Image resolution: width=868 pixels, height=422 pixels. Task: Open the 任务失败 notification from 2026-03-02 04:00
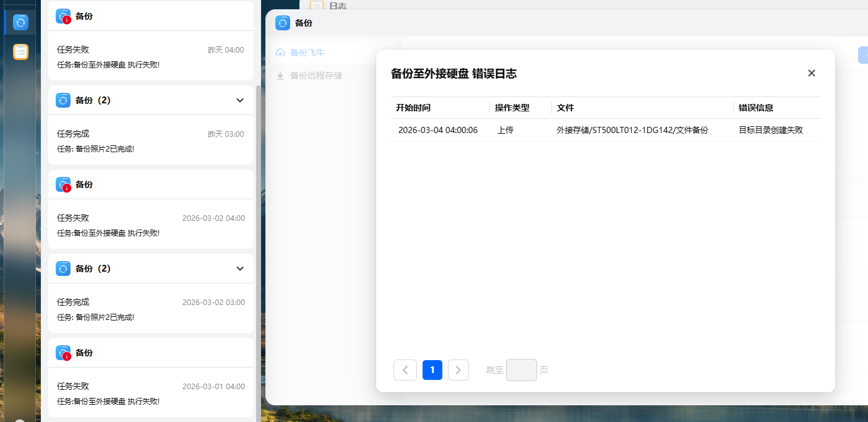tap(151, 224)
